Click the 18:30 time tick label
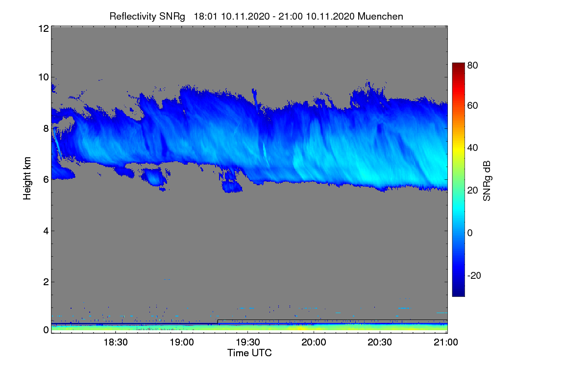Image resolution: width=588 pixels, height=392 pixels. click(x=116, y=343)
